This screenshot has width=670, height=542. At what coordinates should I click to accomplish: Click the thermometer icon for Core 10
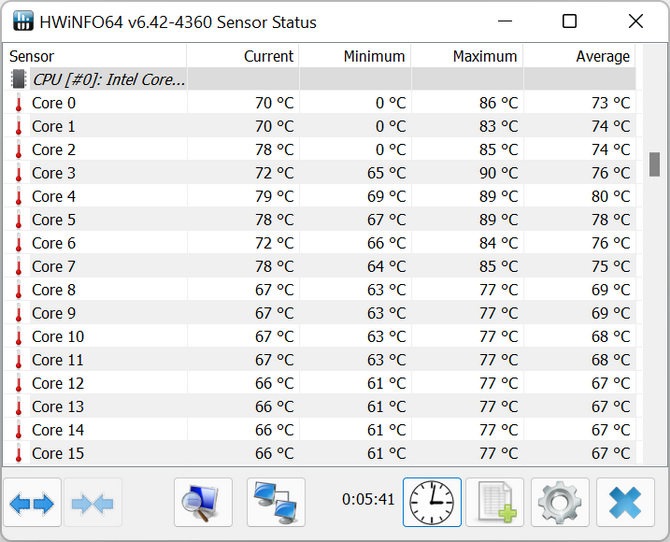(18, 337)
